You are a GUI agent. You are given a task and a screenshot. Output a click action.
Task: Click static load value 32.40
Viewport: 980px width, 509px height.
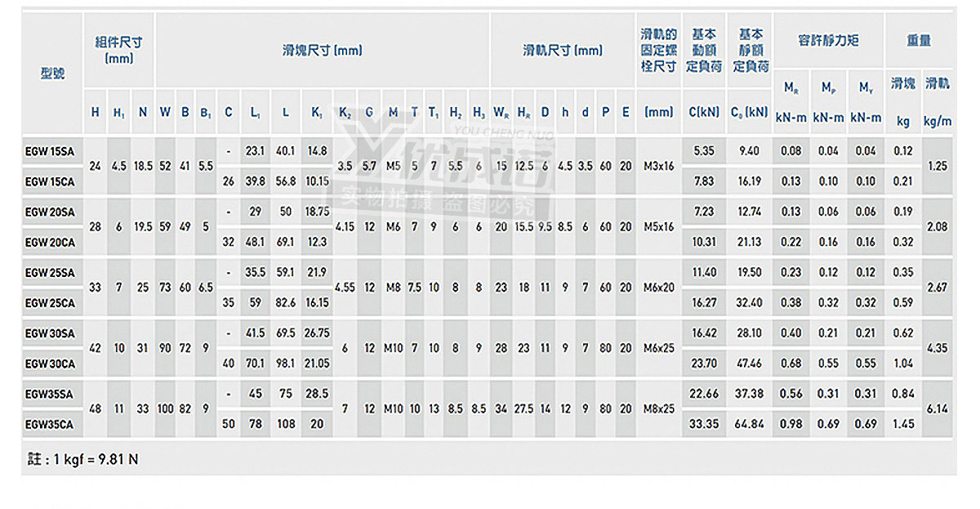(x=750, y=302)
